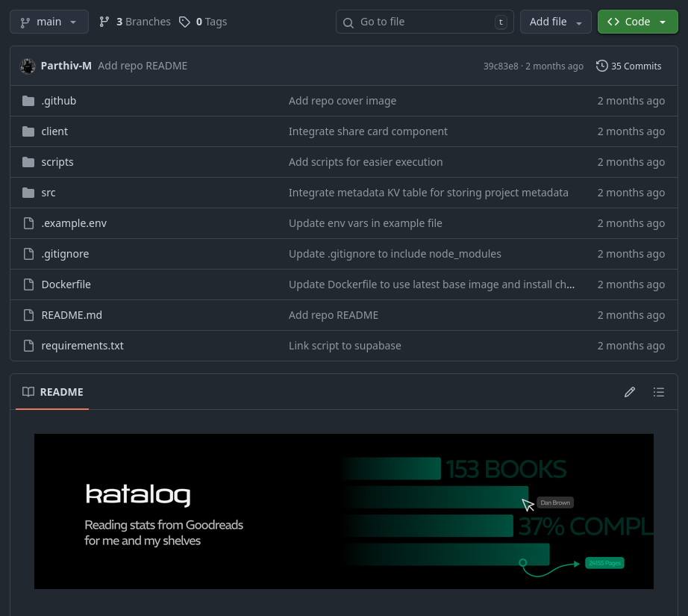Screen dimensions: 688x616
Task: Open the README outline list icon
Action: [x=658, y=392]
